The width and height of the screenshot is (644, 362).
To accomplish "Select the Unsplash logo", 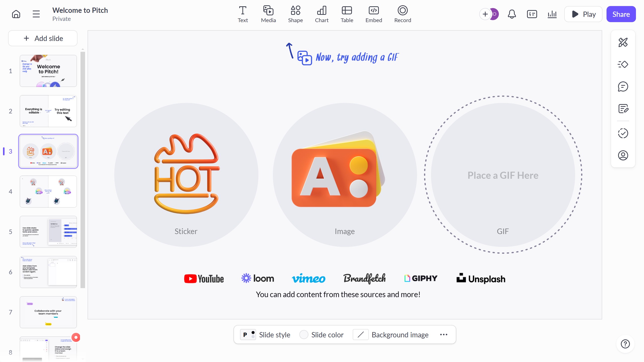I will [x=481, y=278].
